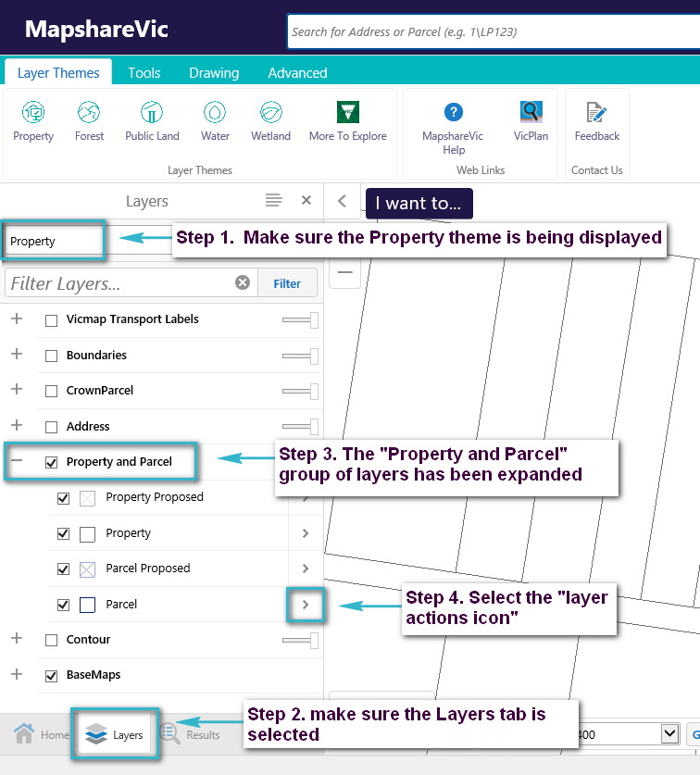Enable Vicmap Transport Labels layer
Image resolution: width=700 pixels, height=775 pixels.
click(52, 320)
